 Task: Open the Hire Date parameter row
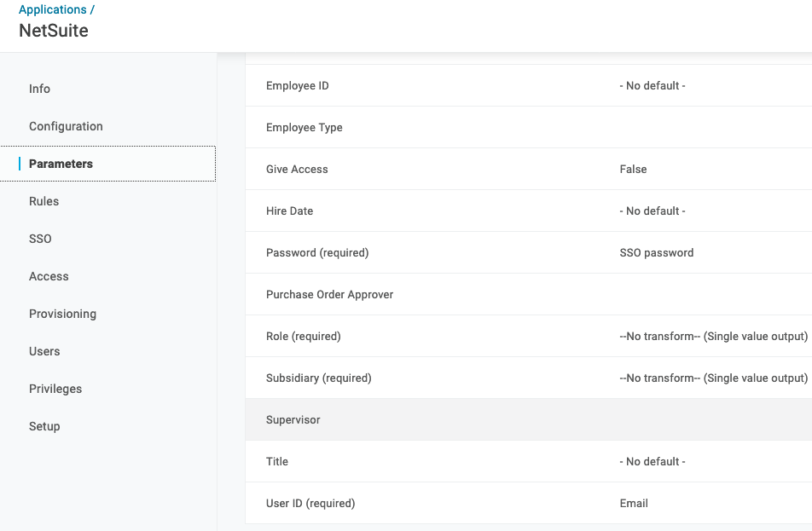(x=290, y=211)
